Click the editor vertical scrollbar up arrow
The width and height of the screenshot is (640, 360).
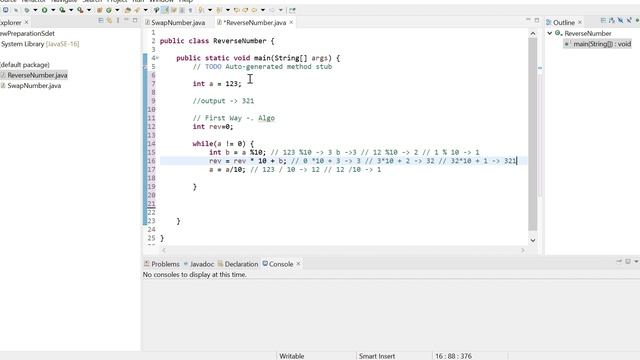(x=533, y=34)
